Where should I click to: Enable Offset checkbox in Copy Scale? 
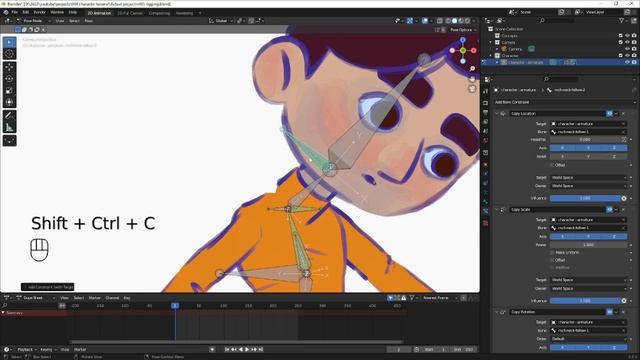point(553,260)
